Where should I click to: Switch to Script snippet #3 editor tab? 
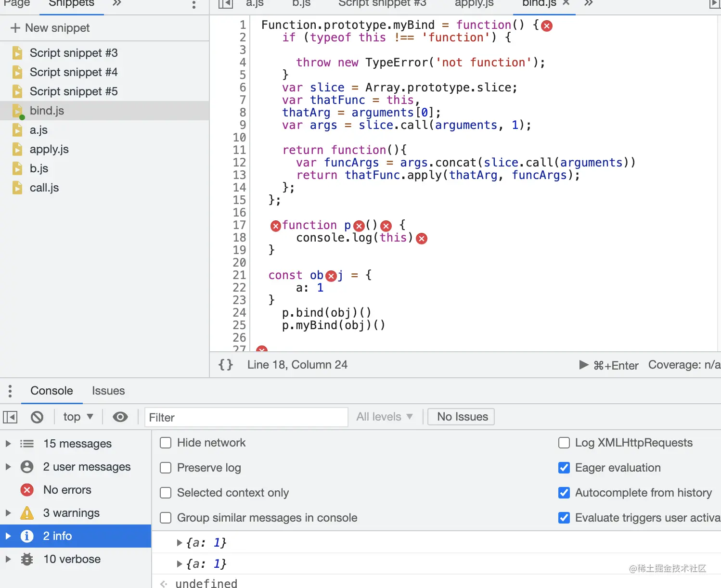[382, 4]
